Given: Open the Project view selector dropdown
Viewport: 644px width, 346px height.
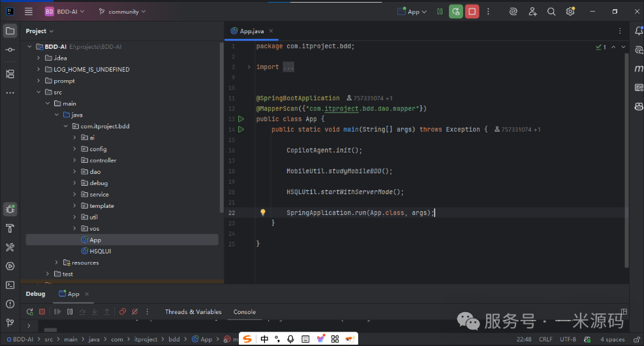Looking at the screenshot, I should pyautogui.click(x=39, y=31).
